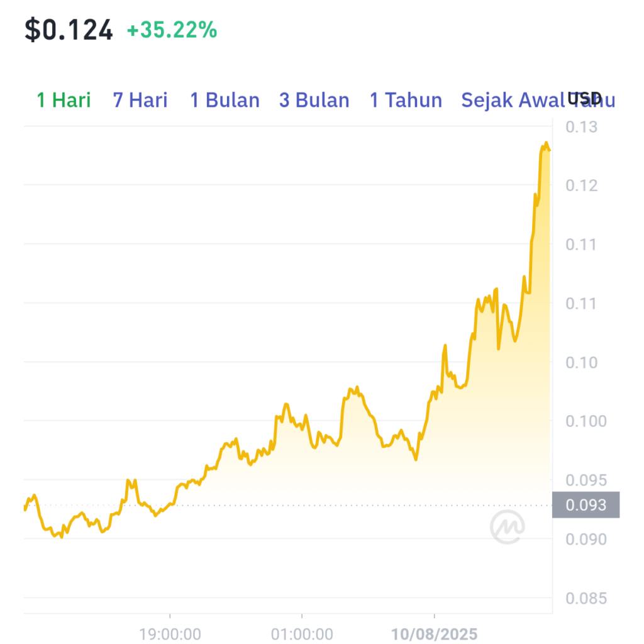This screenshot has height=644, width=644.
Task: Click the 19:00:00 time axis label
Action: (170, 634)
